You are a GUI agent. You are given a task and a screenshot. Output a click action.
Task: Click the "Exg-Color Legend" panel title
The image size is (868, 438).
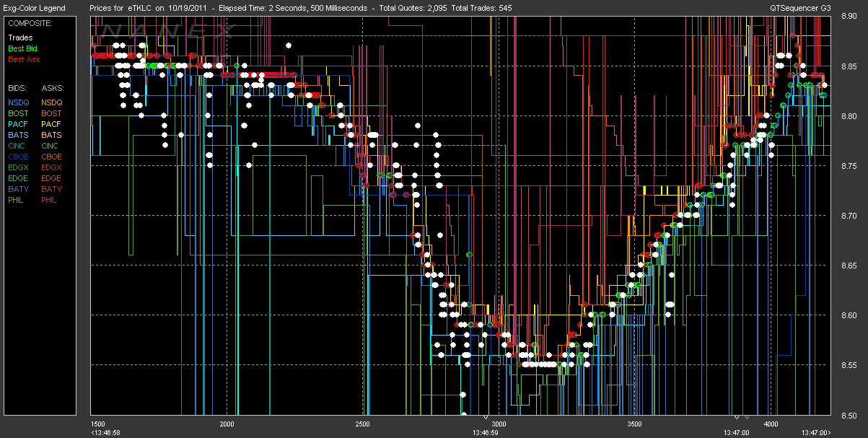tap(34, 8)
